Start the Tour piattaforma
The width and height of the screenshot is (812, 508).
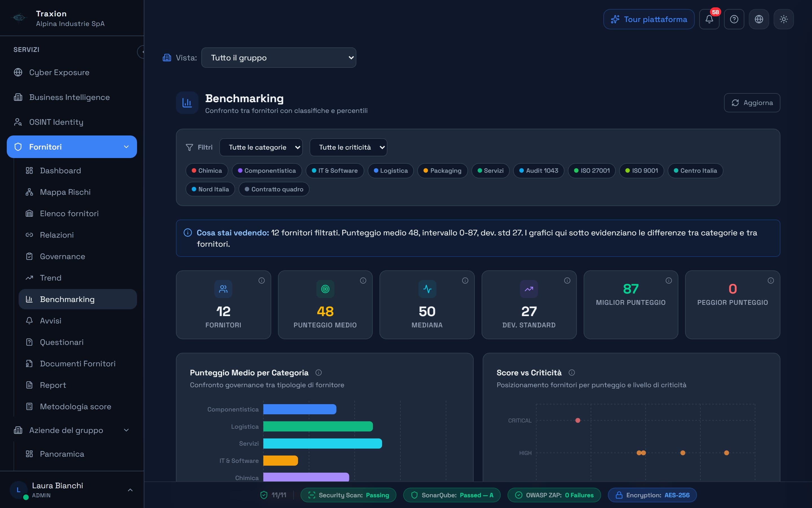coord(648,19)
